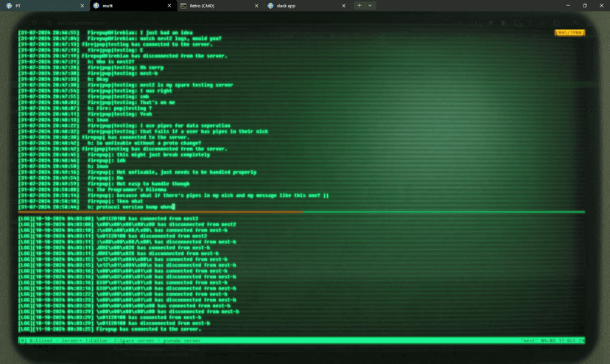Click line 'watch nest2 logs, would you?'
This screenshot has width=610, height=364.
pos(180,38)
